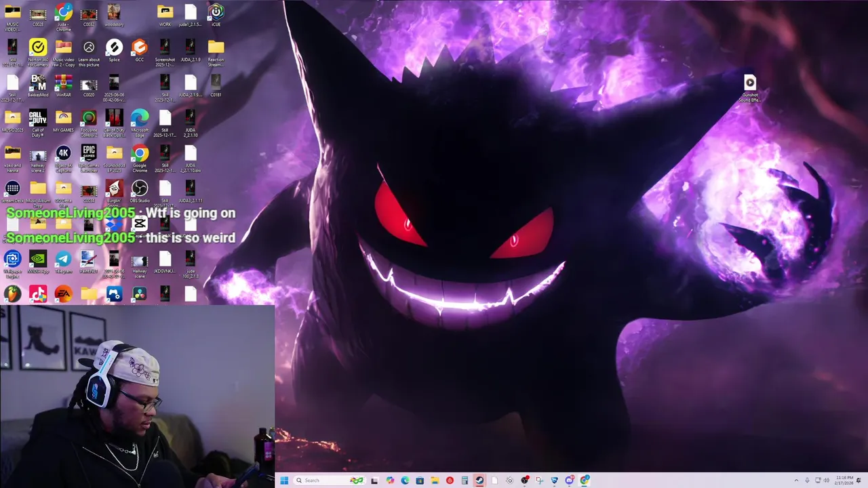Open the koko and hanna folder
The width and height of the screenshot is (868, 488).
tap(12, 159)
